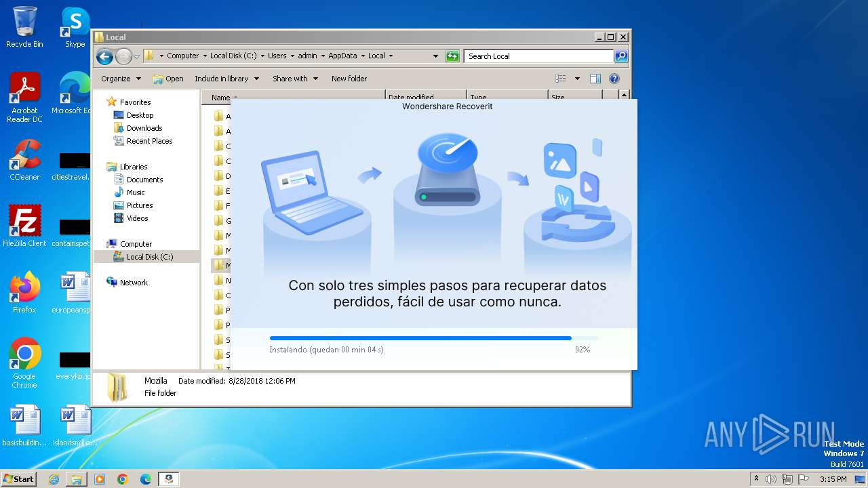
Task: Open Google Chrome desktop shortcut
Action: click(24, 363)
